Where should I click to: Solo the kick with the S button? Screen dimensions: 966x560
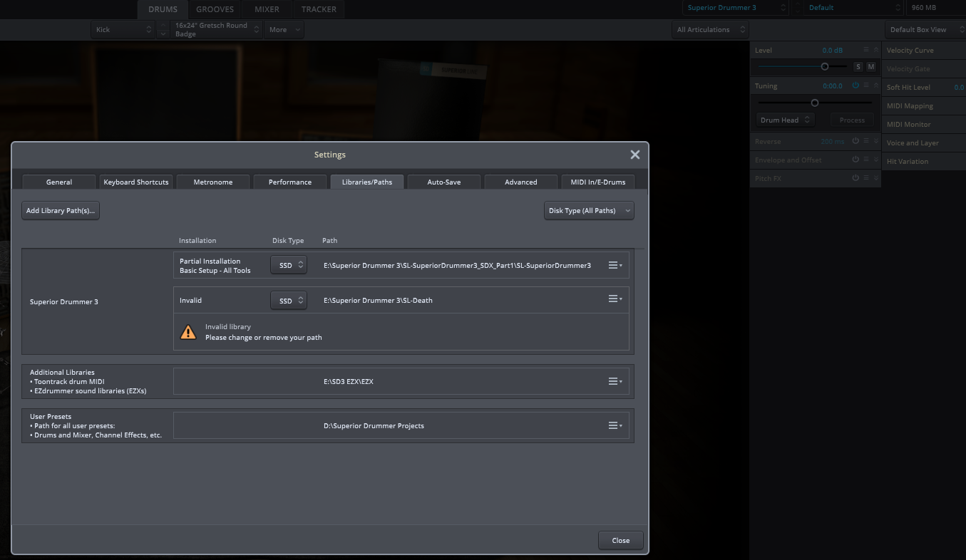[x=858, y=67]
